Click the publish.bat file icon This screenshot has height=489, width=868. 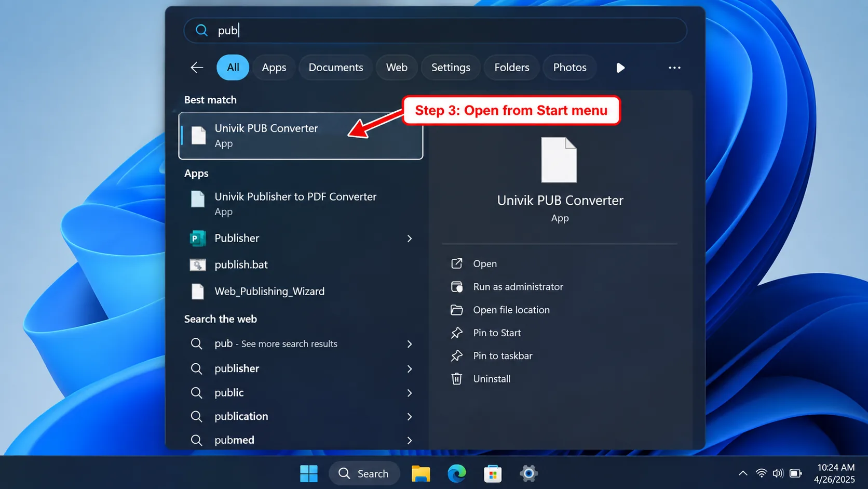(198, 265)
